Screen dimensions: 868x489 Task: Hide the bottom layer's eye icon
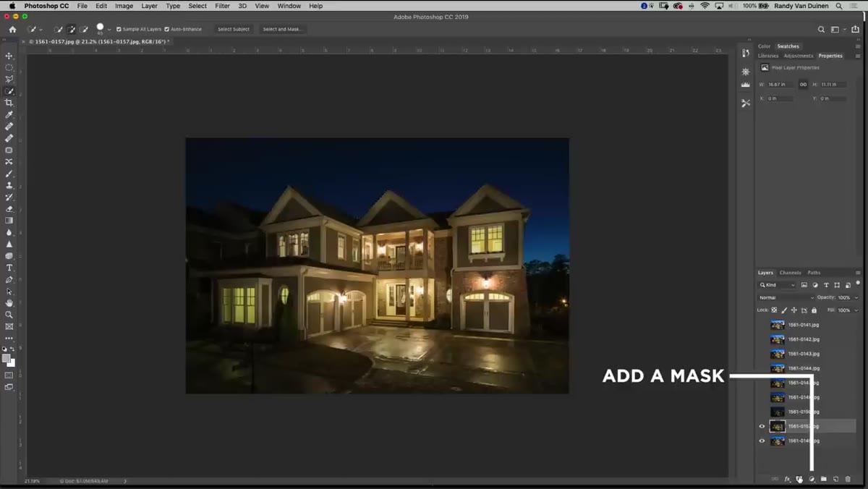(x=762, y=441)
